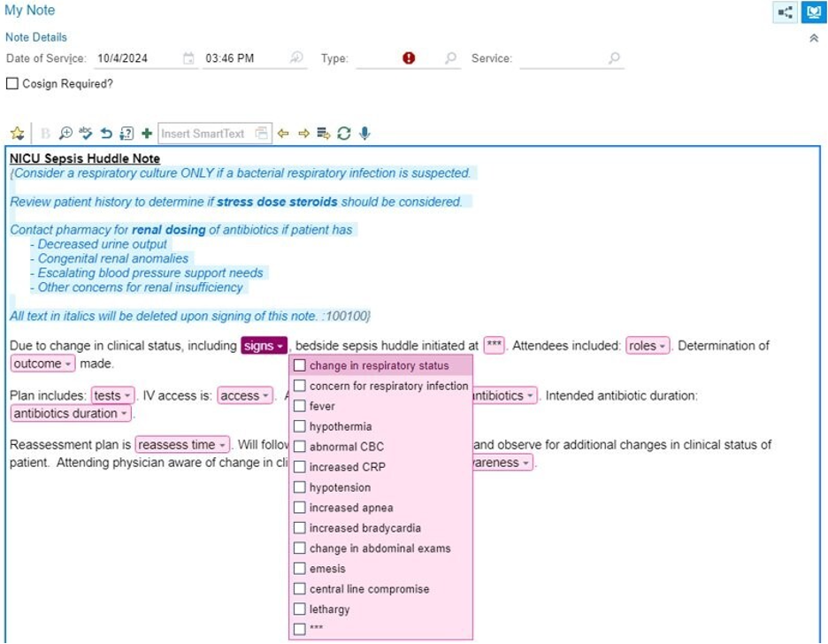Open the 'antibiotics duration' dropdown
The width and height of the screenshot is (828, 644).
(x=71, y=413)
